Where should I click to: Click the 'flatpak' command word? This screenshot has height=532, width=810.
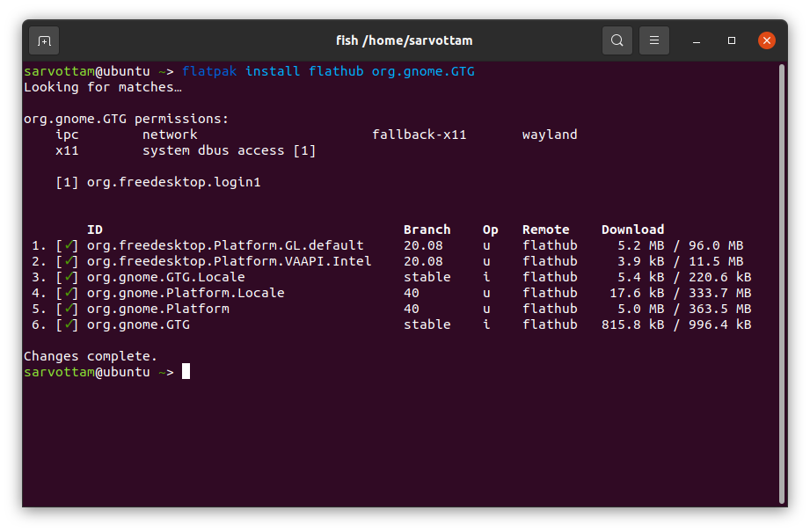pos(209,71)
